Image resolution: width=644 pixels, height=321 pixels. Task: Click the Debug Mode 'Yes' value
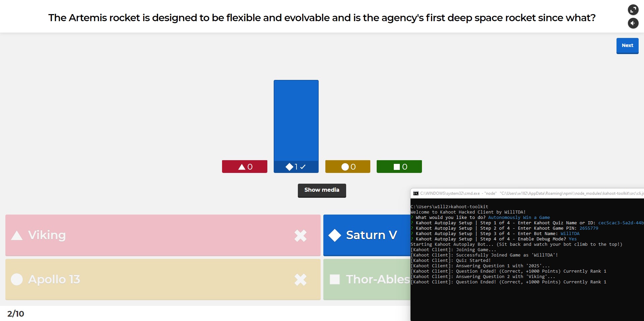573,239
